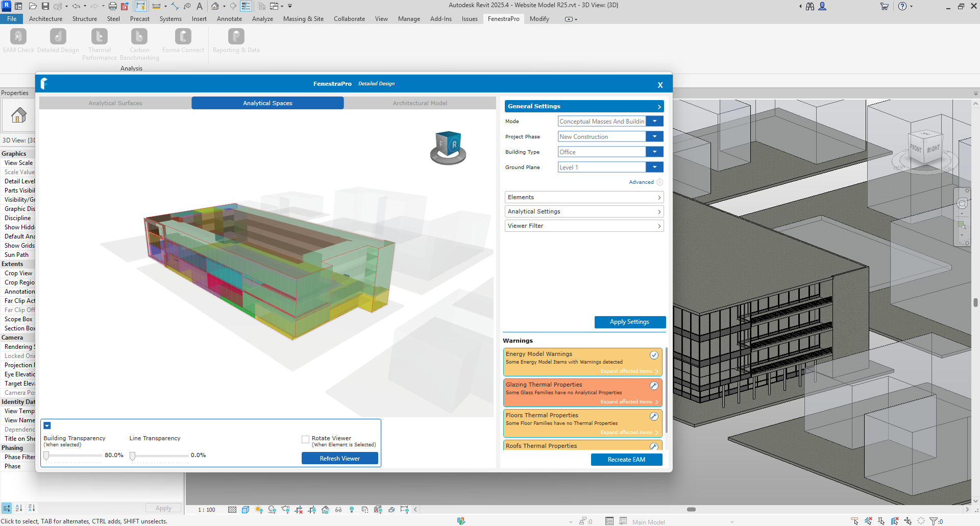Click the Apply Settings button
Screen dimensions: 980x526
tap(630, 322)
